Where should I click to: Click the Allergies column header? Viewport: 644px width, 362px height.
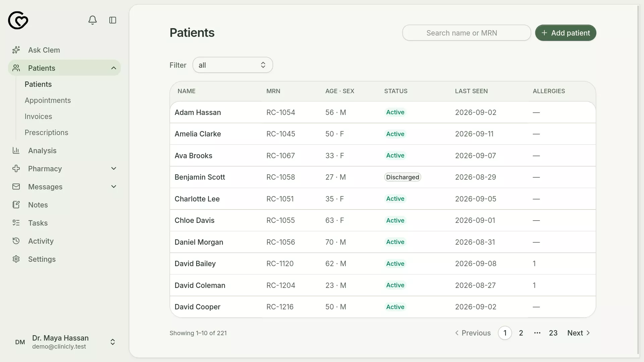(549, 91)
